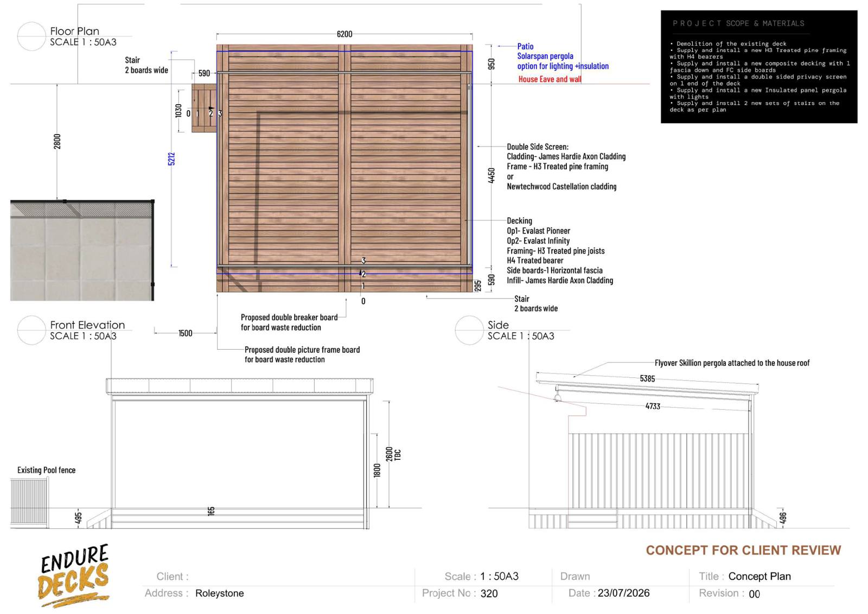Click 'Framing- H3 Treated pine joists'
868x614 pixels.
click(556, 251)
